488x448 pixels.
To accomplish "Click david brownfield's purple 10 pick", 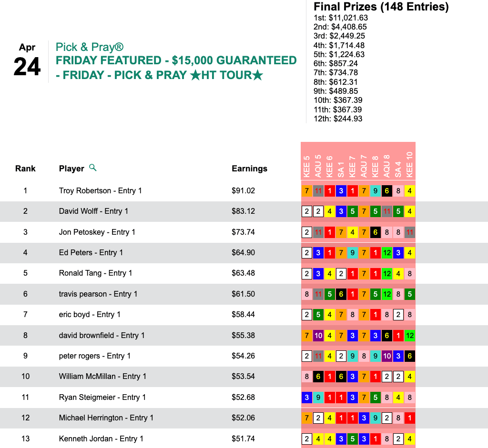I will [318, 336].
